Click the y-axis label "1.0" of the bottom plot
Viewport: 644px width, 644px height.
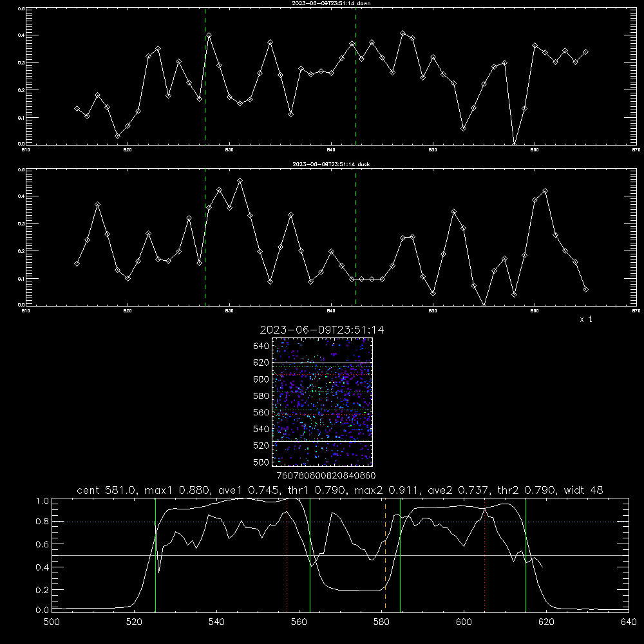point(43,501)
